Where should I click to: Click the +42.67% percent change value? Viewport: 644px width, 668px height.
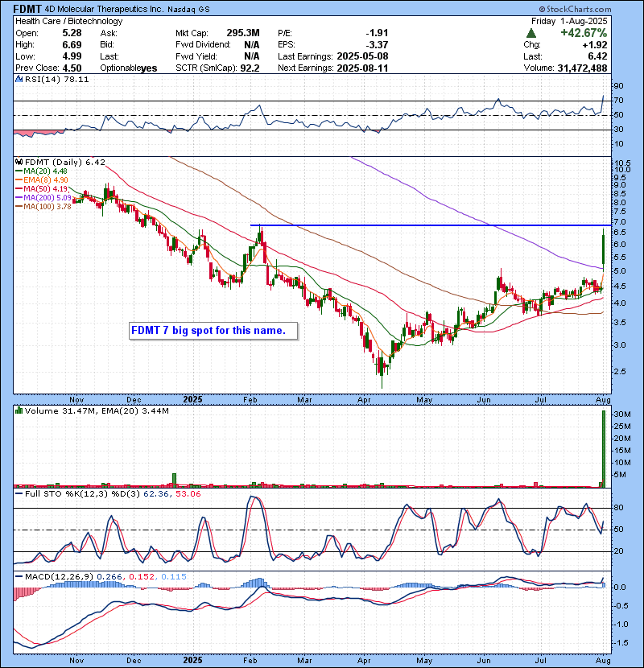(x=584, y=33)
